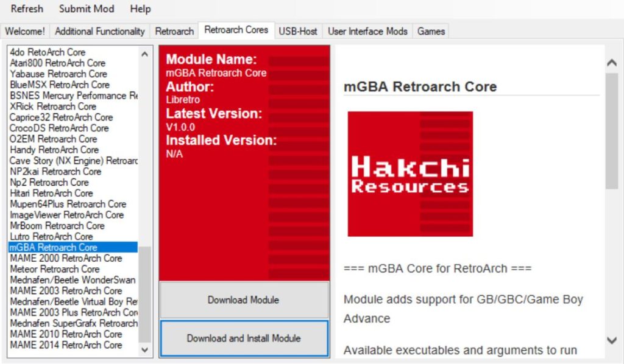Select Cave Story (NX Engine) core
Image resolution: width=624 pixels, height=364 pixels.
[73, 161]
